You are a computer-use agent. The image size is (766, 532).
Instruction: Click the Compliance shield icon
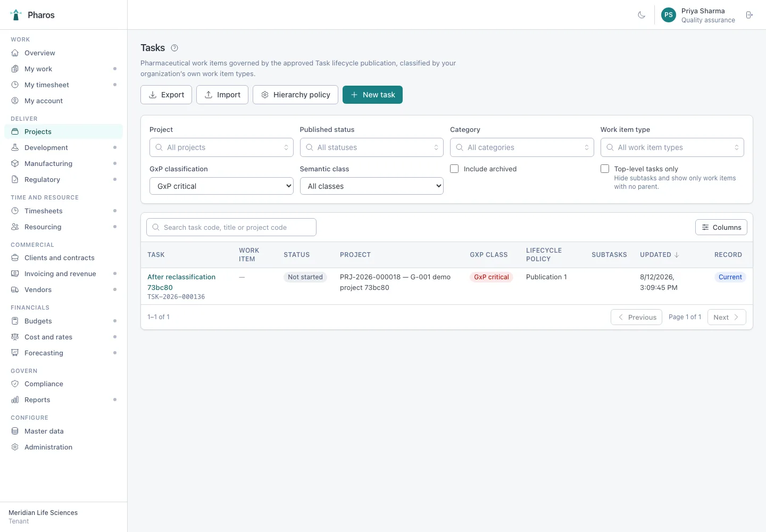pyautogui.click(x=15, y=384)
